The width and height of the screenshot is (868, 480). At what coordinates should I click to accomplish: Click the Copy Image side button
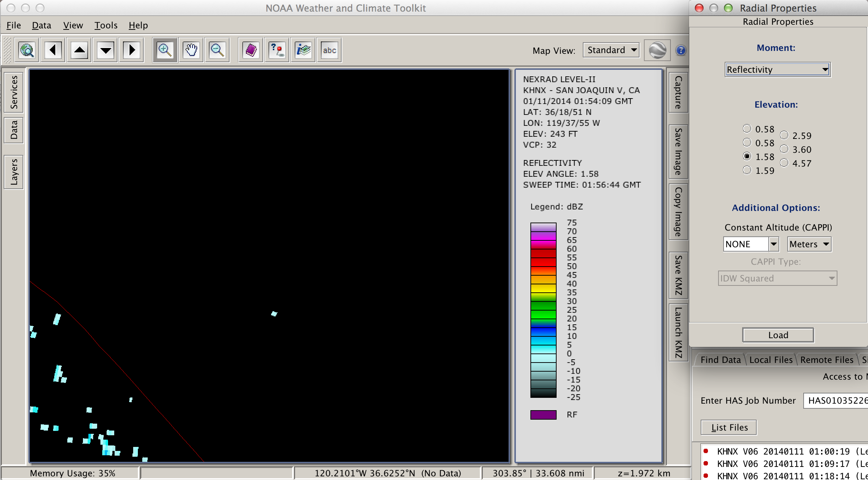click(678, 212)
